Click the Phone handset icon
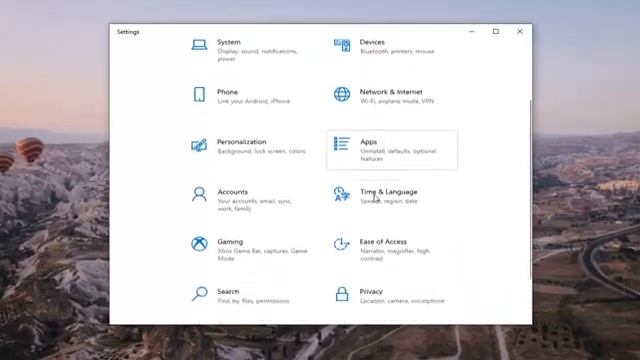The height and width of the screenshot is (360, 640). point(199,94)
